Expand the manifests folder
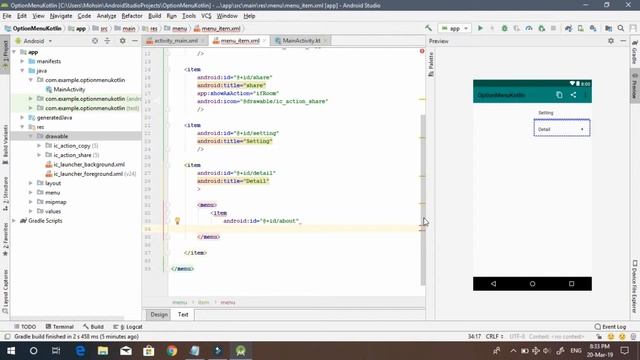Image resolution: width=640 pixels, height=360 pixels. pos(22,61)
